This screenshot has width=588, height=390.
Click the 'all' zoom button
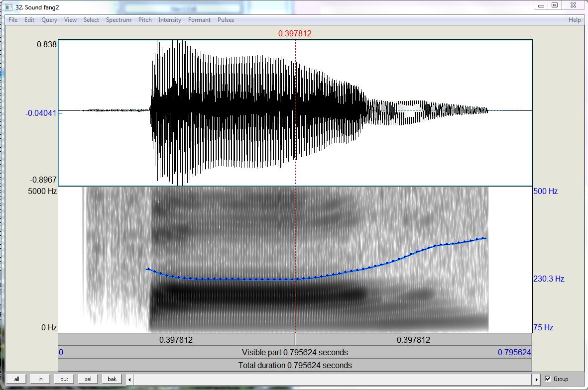click(x=16, y=379)
